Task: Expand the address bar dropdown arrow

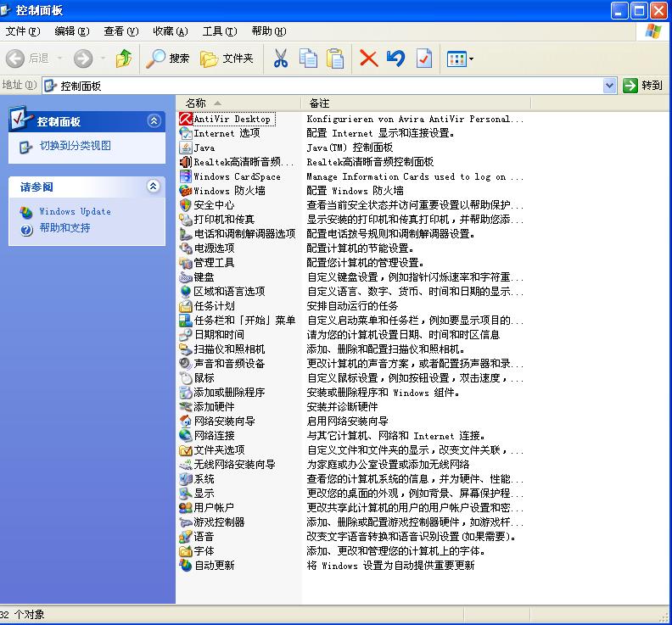Action: pyautogui.click(x=609, y=86)
